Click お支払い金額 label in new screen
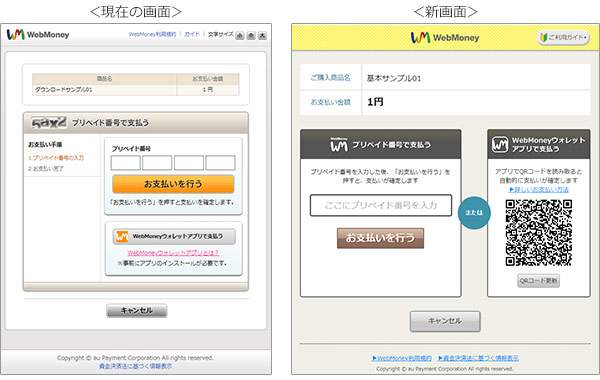This screenshot has height=380, width=600. coord(331,102)
